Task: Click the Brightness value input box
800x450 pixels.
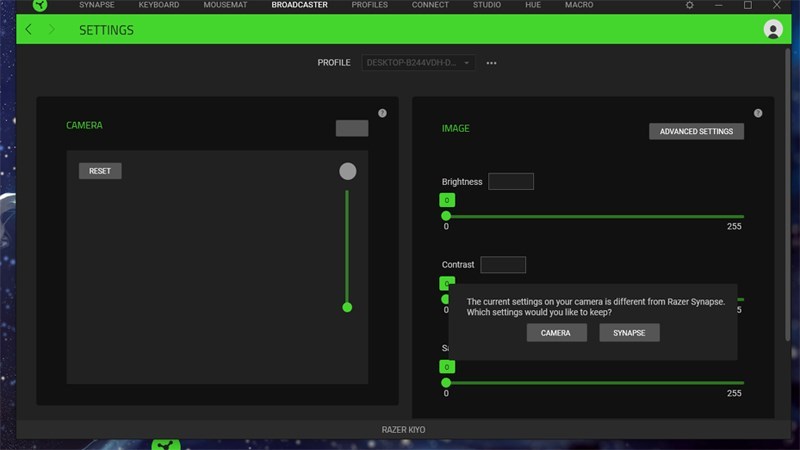Action: (x=511, y=182)
